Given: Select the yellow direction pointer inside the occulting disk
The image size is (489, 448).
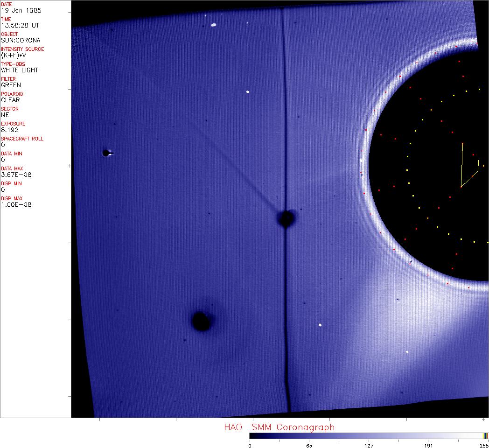Looking at the screenshot, I should [468, 170].
